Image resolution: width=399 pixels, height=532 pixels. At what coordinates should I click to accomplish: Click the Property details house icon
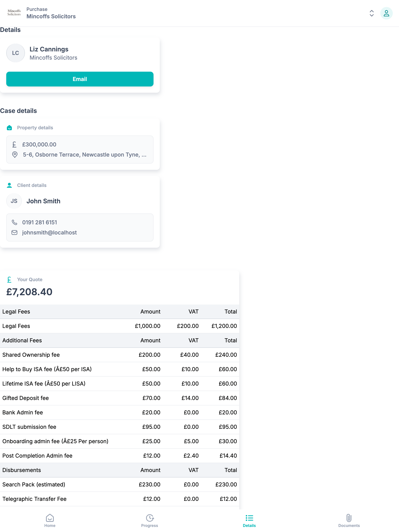(9, 128)
